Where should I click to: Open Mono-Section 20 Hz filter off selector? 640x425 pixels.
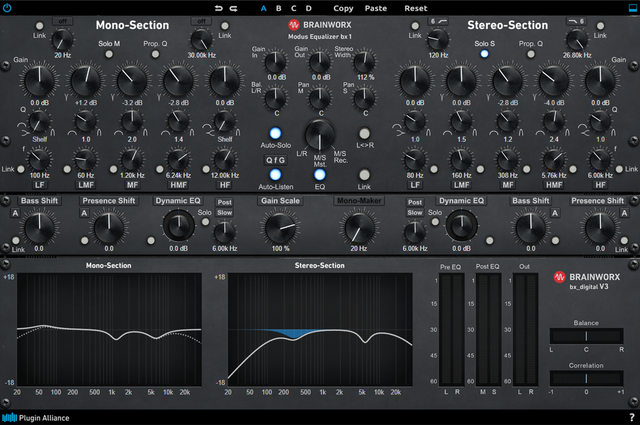click(x=62, y=21)
